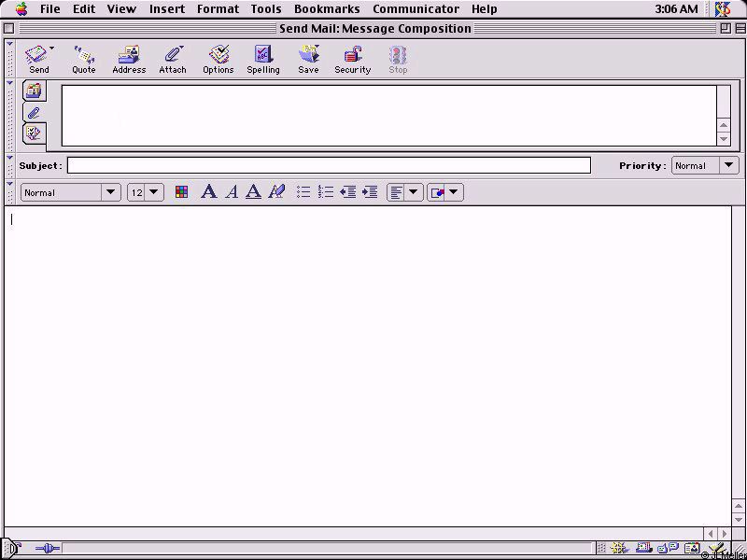Viewport: 747px width, 560px height.
Task: Open the Format menu
Action: (218, 9)
